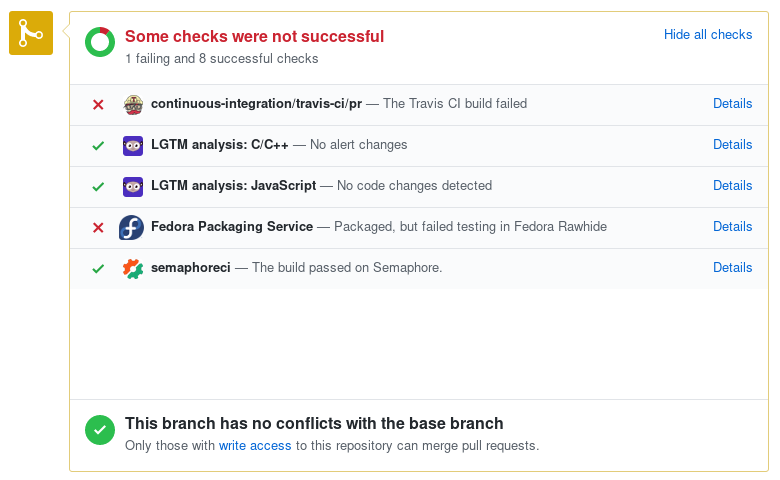Click the yellow git merge icon
The image size is (780, 480).
[31, 33]
